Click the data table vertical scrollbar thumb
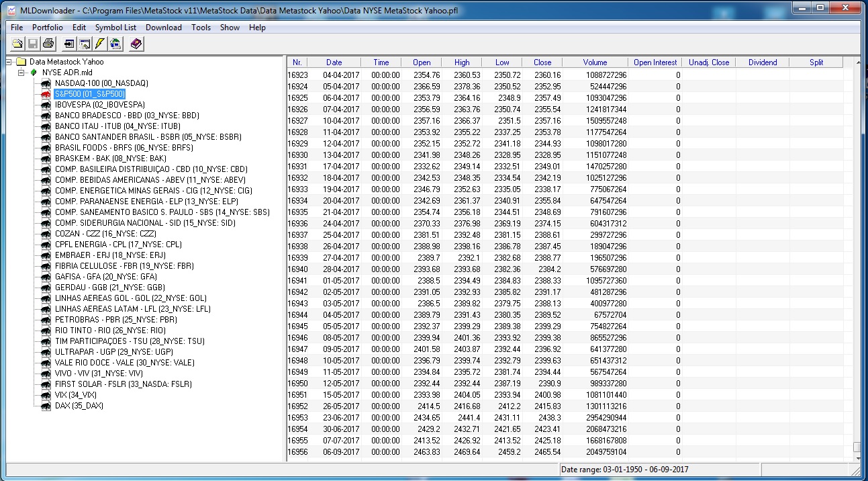This screenshot has width=868, height=481. tap(856, 447)
